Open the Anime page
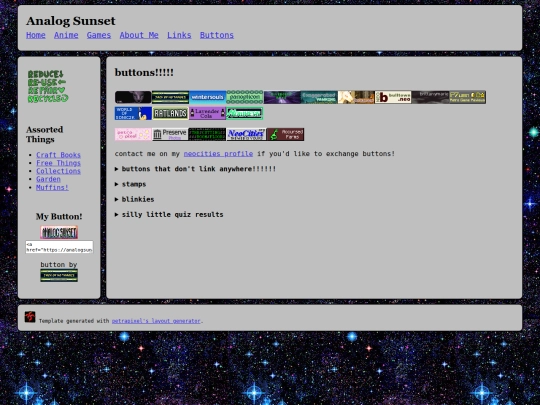 click(66, 35)
